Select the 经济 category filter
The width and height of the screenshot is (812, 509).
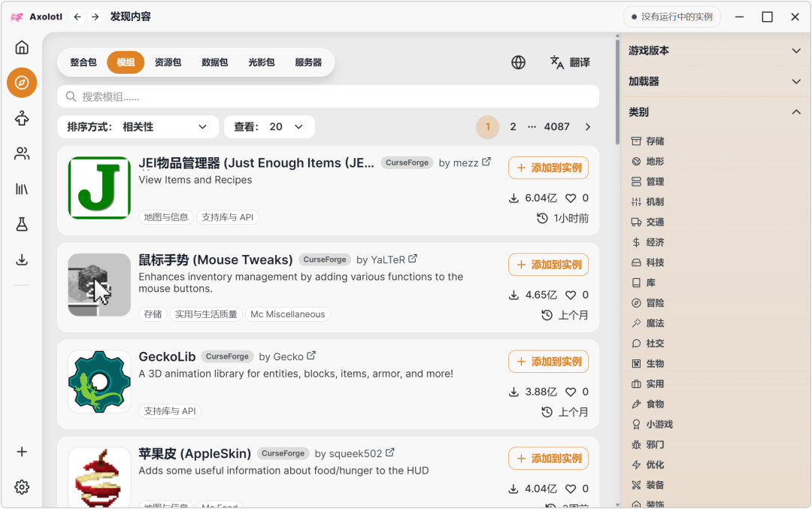[648, 242]
